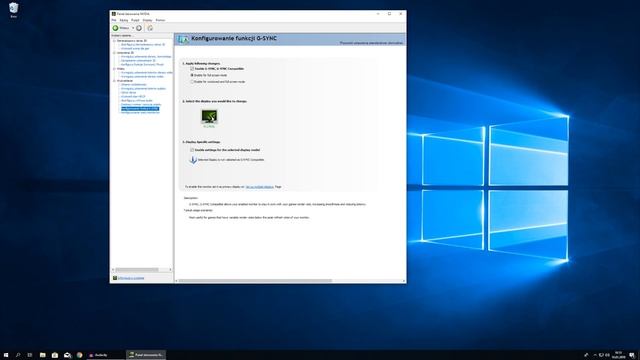
Task: Open Skonfiguruj cyfrowe audio page
Action: point(137,100)
